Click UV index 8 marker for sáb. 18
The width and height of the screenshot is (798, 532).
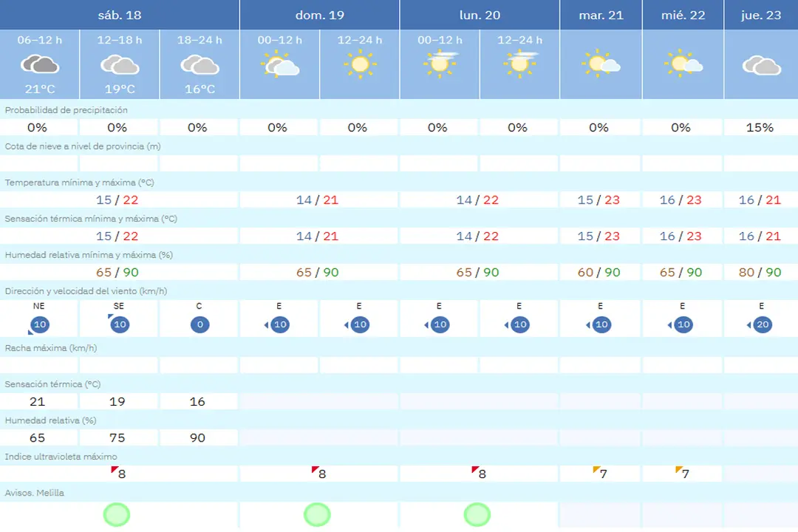(x=118, y=473)
